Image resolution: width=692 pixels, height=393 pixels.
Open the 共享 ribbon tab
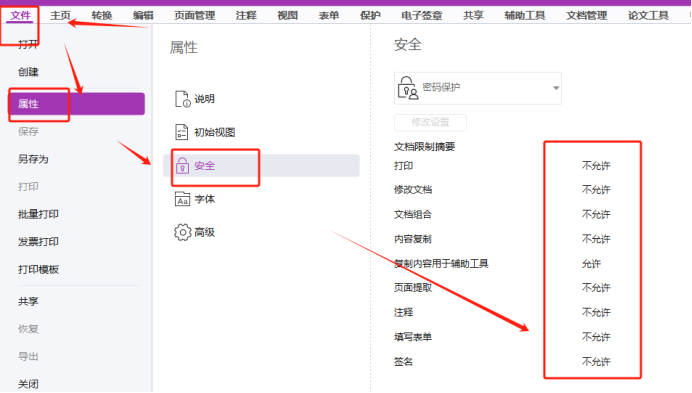(x=473, y=16)
